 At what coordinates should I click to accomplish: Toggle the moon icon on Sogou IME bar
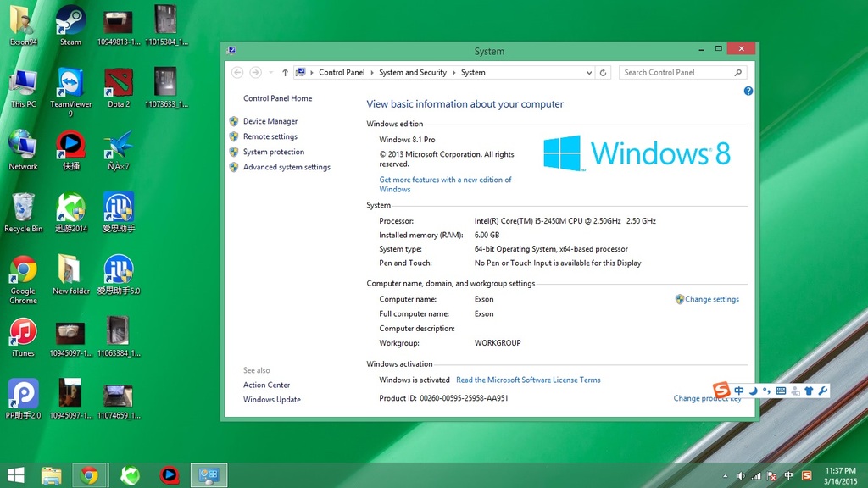pyautogui.click(x=753, y=391)
